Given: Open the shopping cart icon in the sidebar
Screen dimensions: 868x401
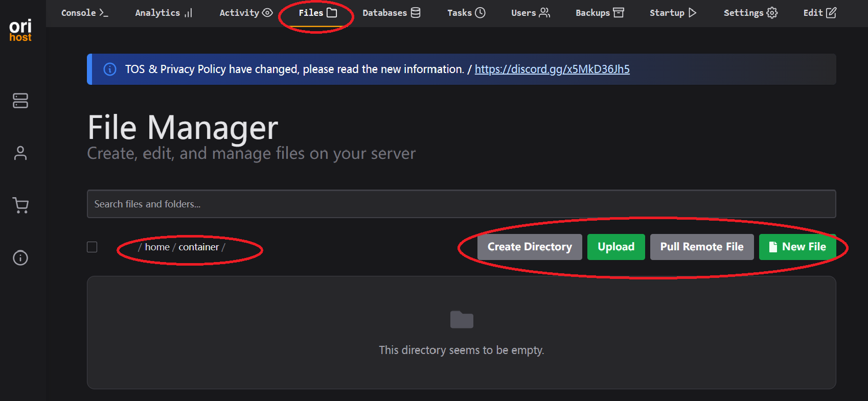Looking at the screenshot, I should [20, 205].
